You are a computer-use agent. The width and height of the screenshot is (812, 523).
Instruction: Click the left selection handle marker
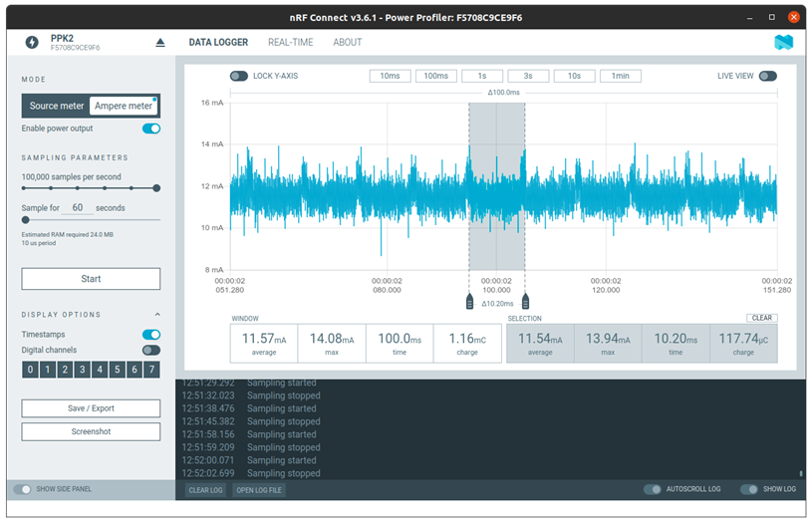point(469,302)
